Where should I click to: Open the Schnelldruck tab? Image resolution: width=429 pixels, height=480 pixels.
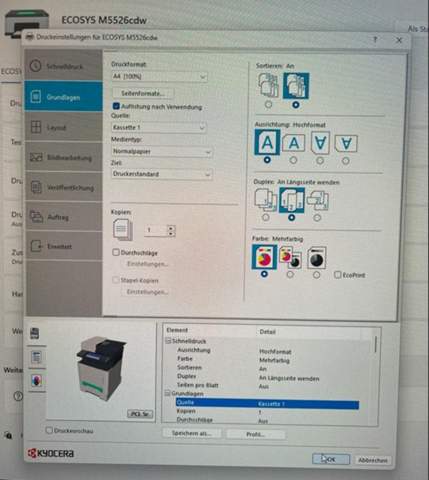(63, 66)
